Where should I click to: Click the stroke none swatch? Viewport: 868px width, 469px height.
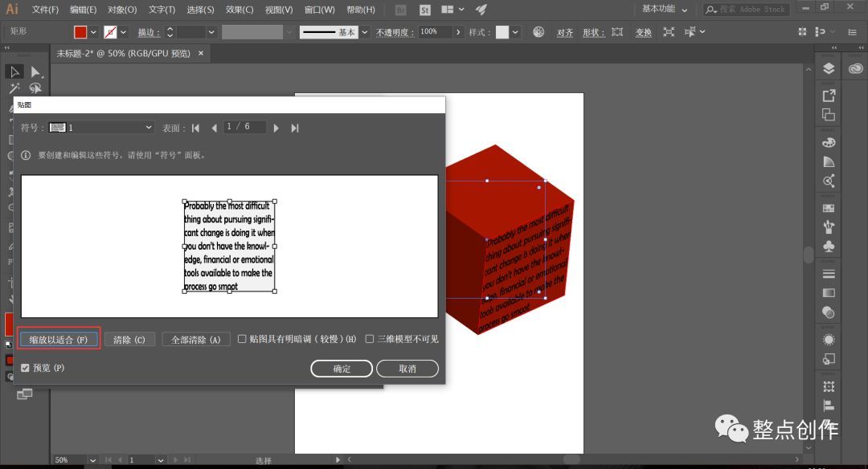(110, 32)
